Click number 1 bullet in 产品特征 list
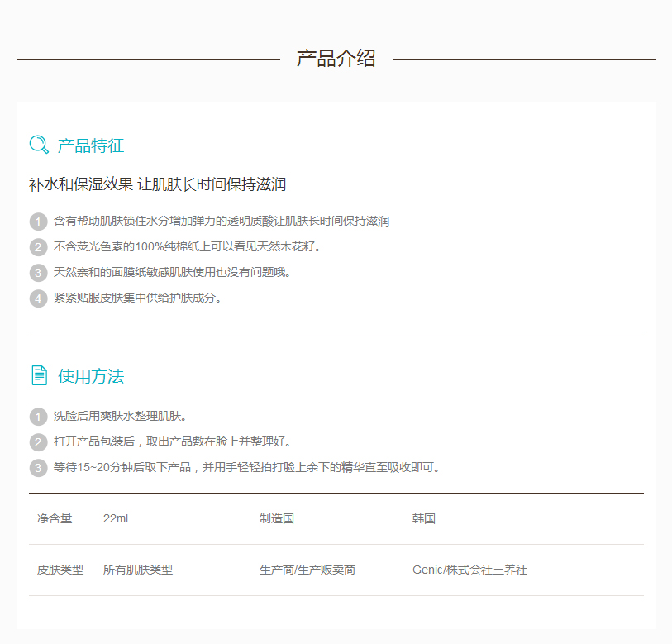This screenshot has height=644, width=672. (38, 222)
